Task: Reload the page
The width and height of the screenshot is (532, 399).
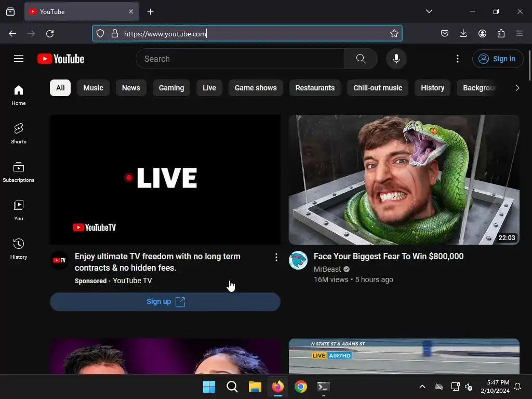Action: pyautogui.click(x=50, y=34)
